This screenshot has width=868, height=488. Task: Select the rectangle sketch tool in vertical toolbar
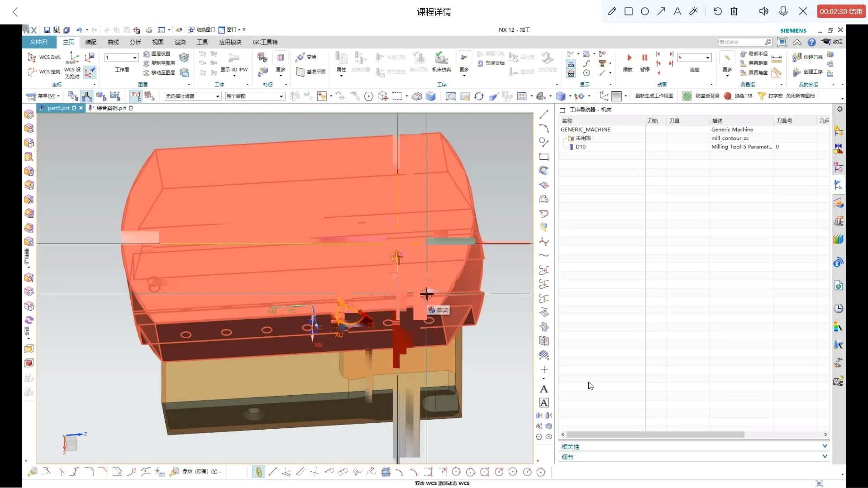tap(544, 157)
